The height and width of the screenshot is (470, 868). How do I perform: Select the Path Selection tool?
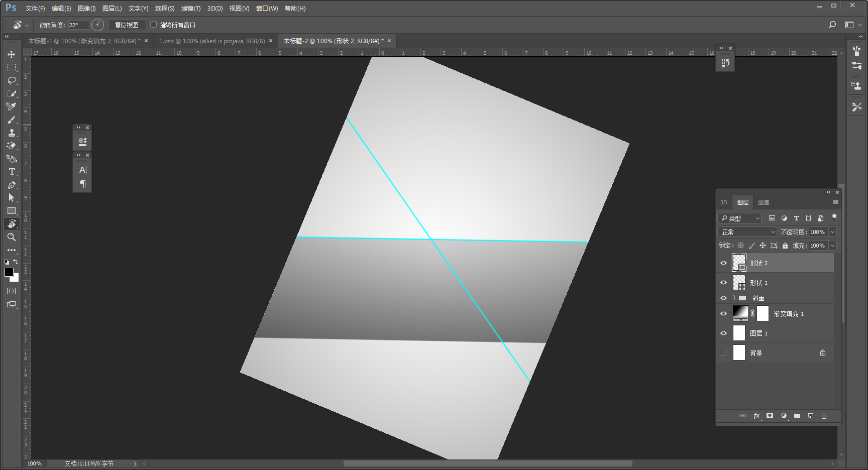point(11,198)
